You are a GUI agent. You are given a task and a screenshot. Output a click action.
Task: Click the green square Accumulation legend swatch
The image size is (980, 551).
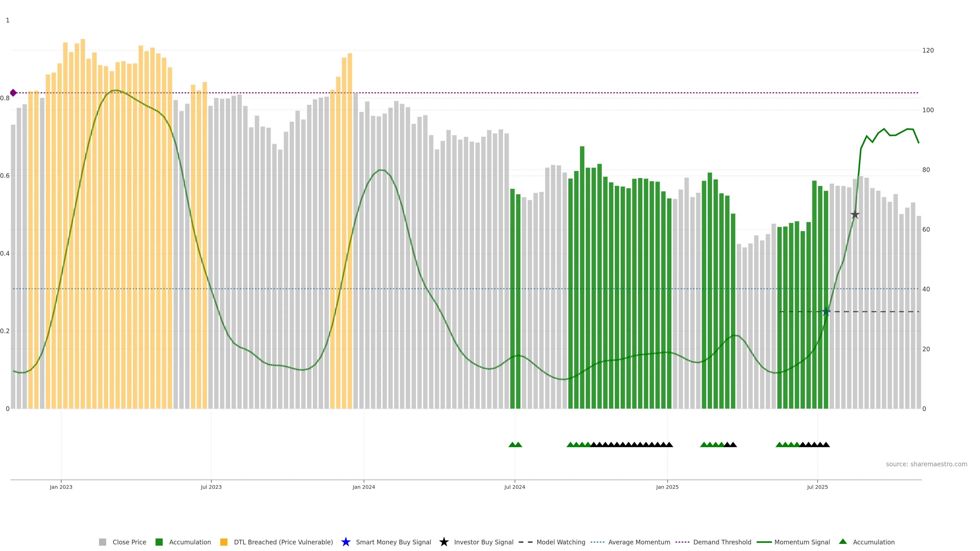(159, 542)
